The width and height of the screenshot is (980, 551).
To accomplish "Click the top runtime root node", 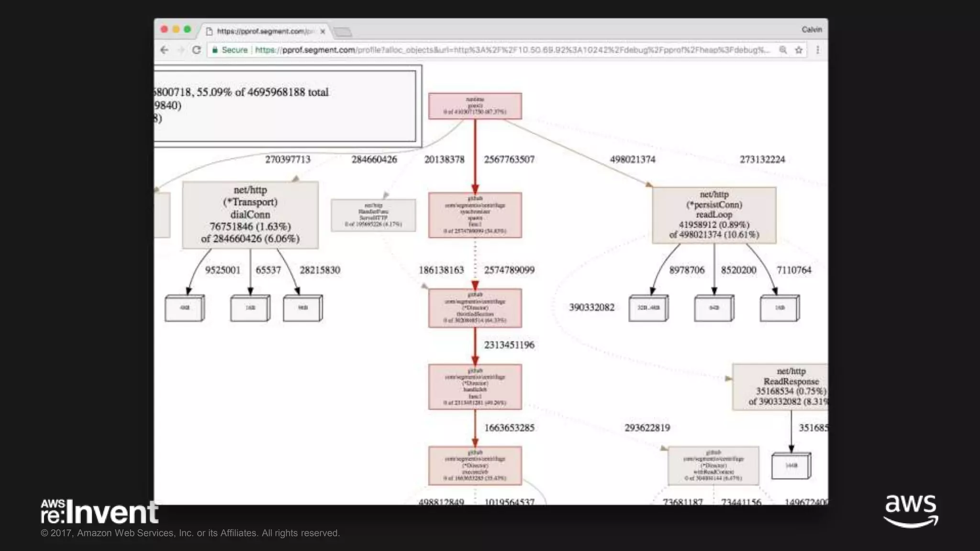I will click(x=475, y=106).
